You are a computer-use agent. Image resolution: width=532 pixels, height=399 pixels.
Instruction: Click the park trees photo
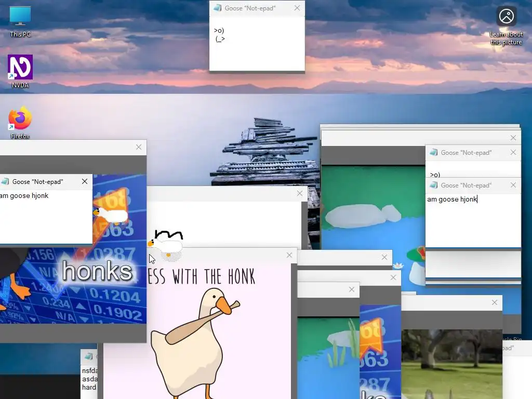click(x=451, y=364)
